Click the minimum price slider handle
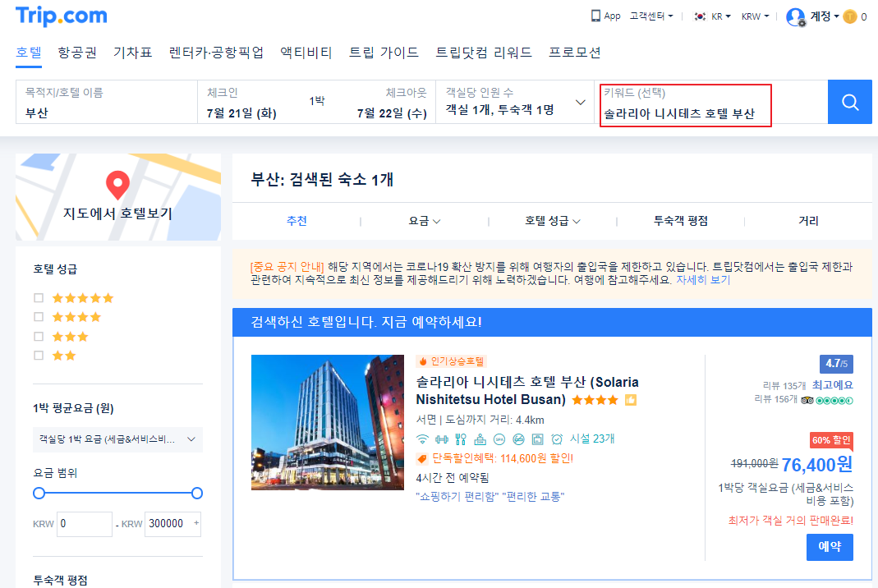This screenshot has width=878, height=588. (39, 494)
